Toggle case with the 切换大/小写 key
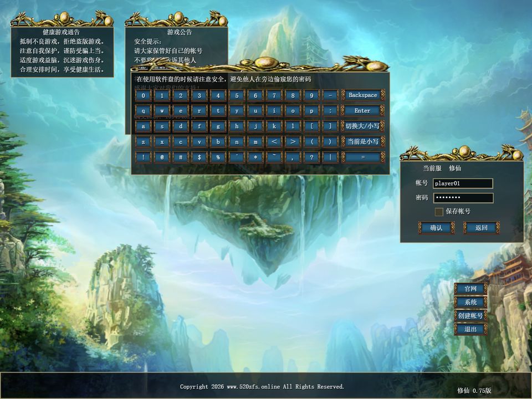 [x=363, y=126]
